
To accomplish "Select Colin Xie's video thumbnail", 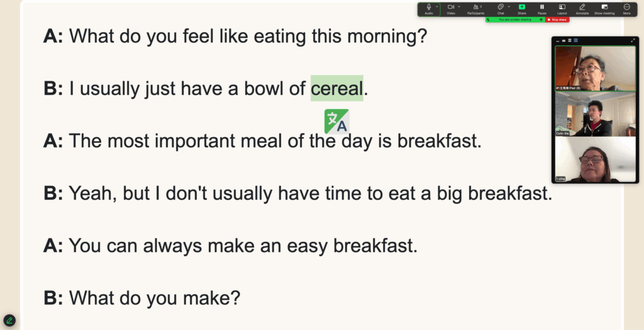I will tap(595, 114).
